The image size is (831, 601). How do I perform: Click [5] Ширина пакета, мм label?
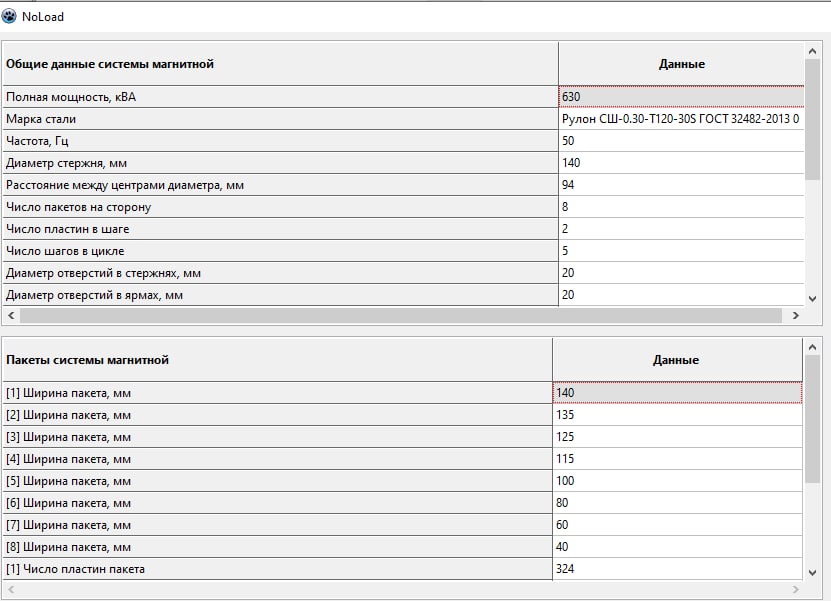click(68, 481)
